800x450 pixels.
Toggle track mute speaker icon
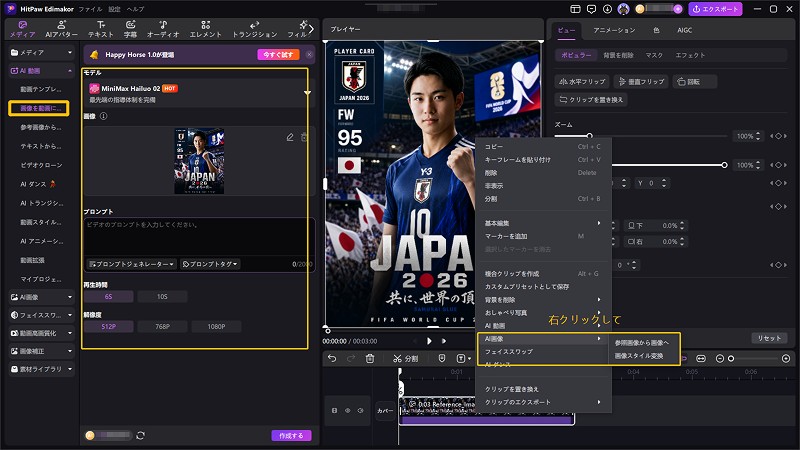[360, 410]
